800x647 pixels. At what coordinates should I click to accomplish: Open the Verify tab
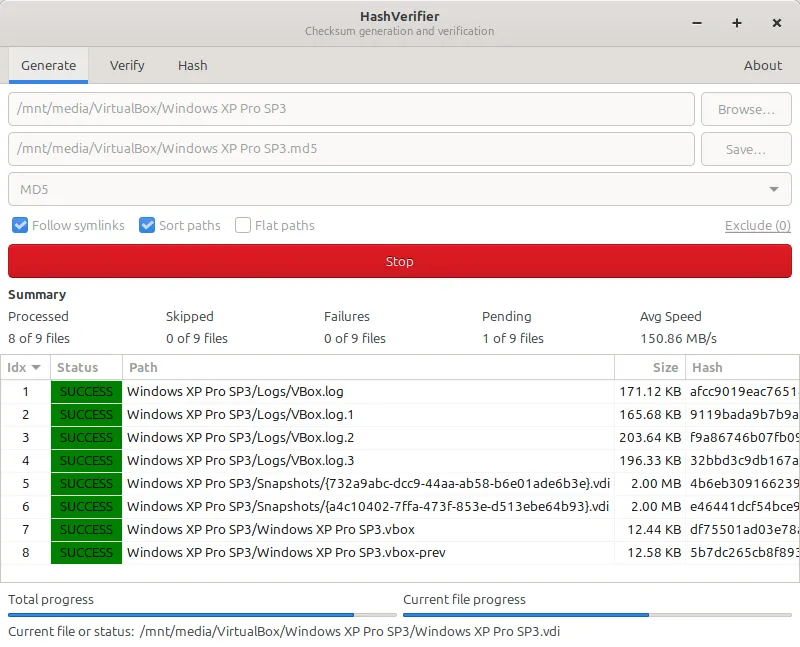(x=127, y=65)
